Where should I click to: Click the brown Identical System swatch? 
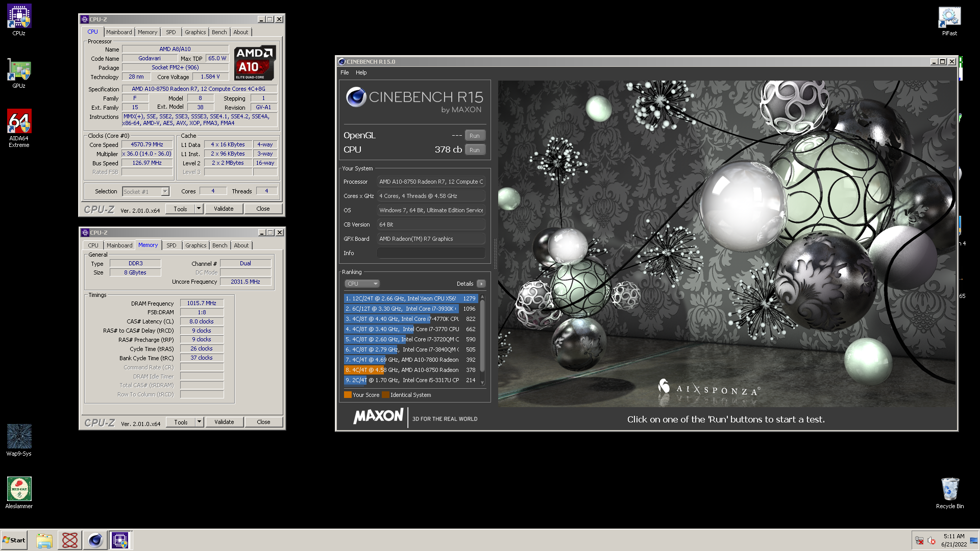385,395
